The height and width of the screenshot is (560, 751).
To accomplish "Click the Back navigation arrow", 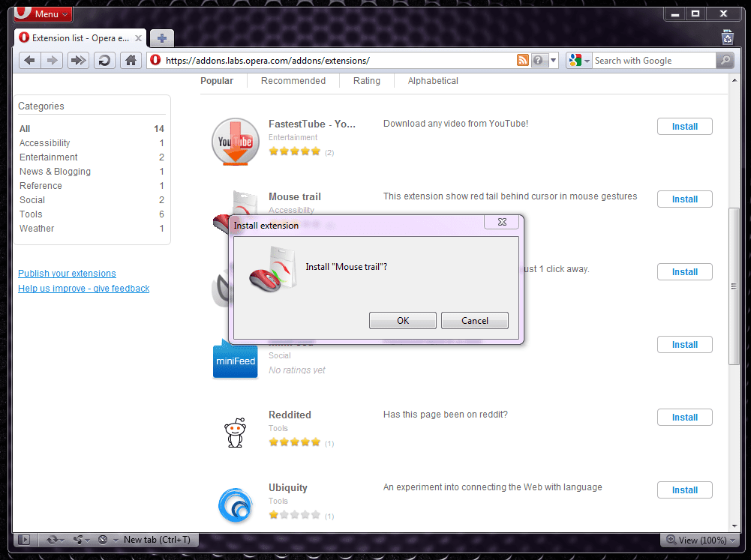I will (30, 61).
